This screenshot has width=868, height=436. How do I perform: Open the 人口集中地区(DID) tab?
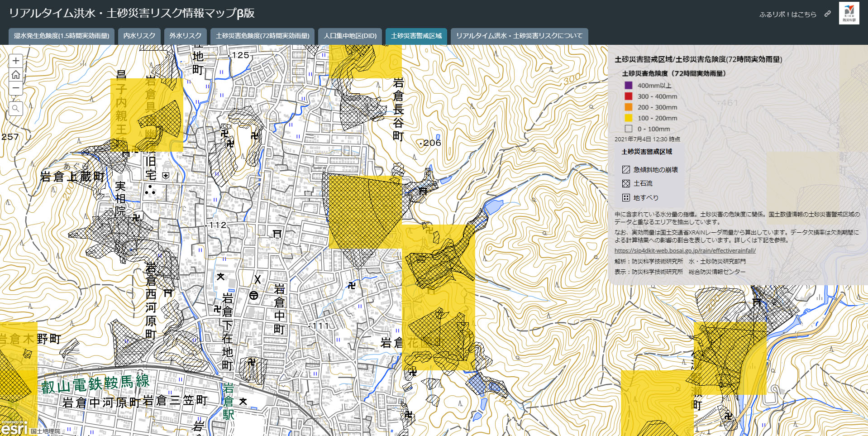click(350, 36)
